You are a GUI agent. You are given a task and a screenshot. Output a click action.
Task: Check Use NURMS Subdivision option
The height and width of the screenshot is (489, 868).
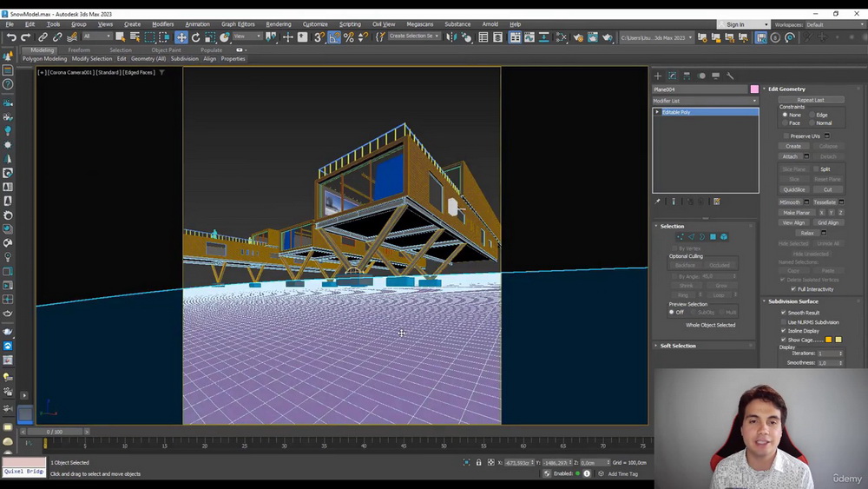pos(784,322)
